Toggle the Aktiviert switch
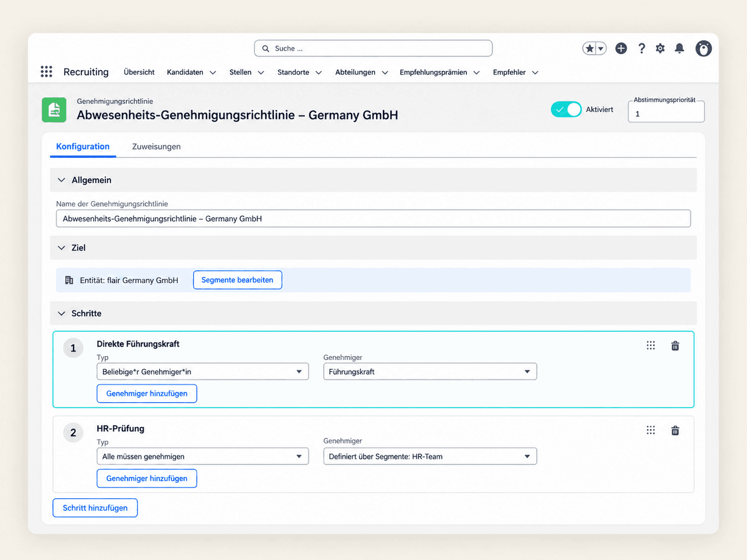 click(x=566, y=109)
